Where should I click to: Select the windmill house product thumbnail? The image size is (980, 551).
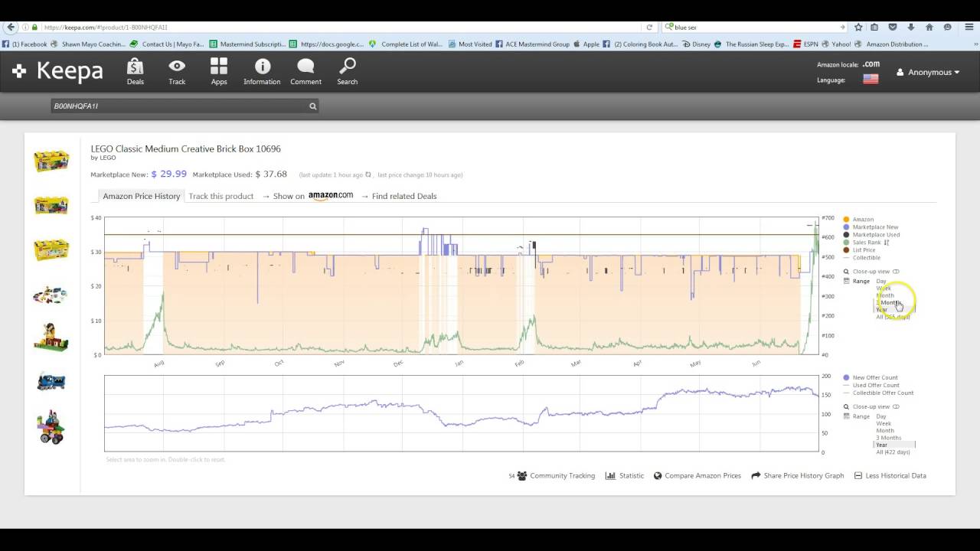(x=51, y=337)
